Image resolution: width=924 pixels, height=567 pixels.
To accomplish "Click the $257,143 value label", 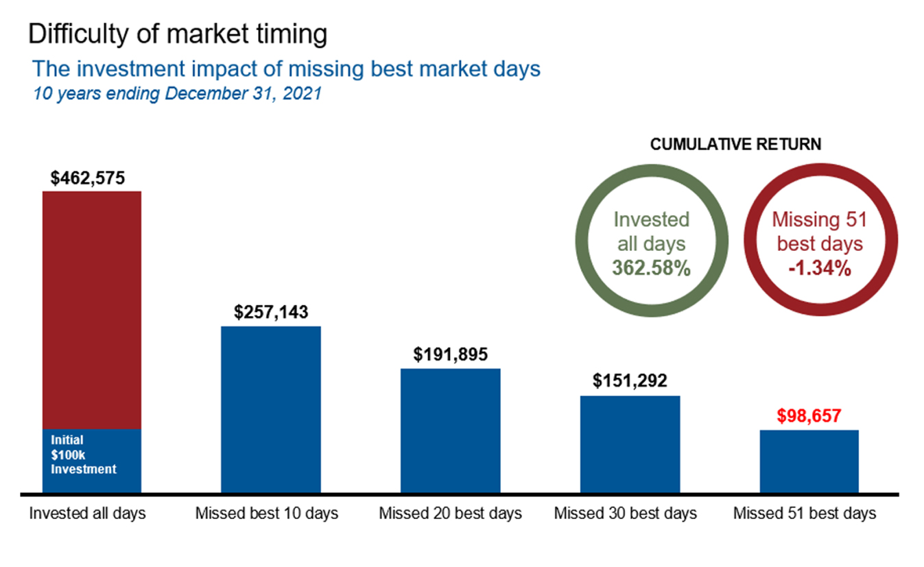I will coord(271,313).
